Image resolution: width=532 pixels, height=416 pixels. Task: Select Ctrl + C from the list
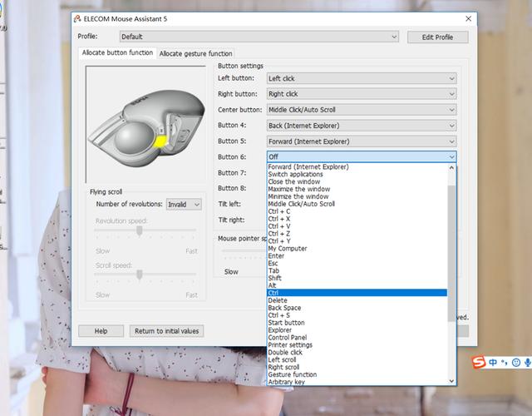[357, 211]
